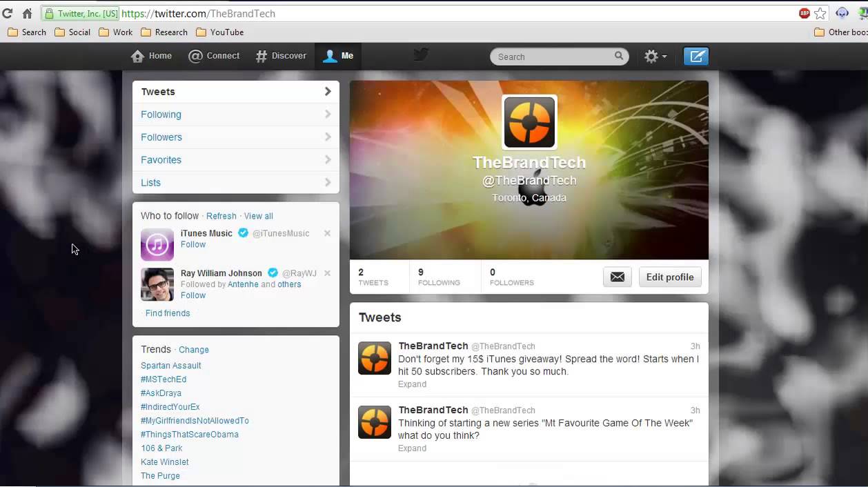
Task: Open the Twitter Home tab
Action: tap(152, 56)
